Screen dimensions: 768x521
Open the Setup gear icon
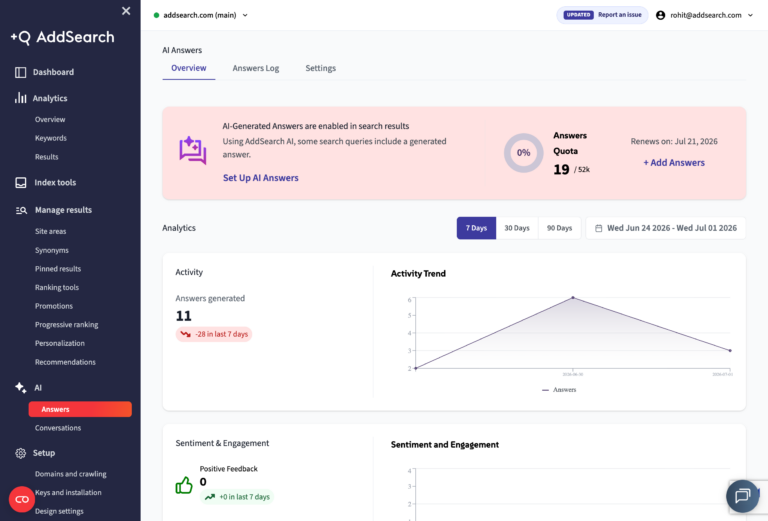point(21,453)
